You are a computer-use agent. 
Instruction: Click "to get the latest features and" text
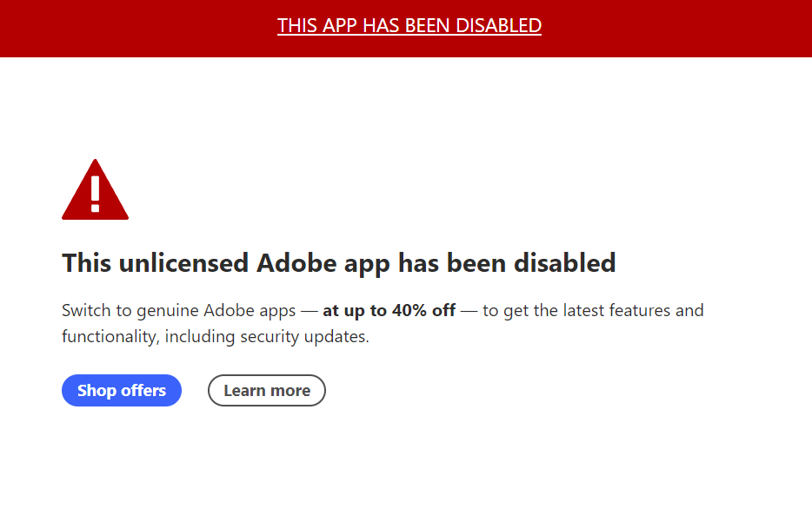(x=593, y=310)
